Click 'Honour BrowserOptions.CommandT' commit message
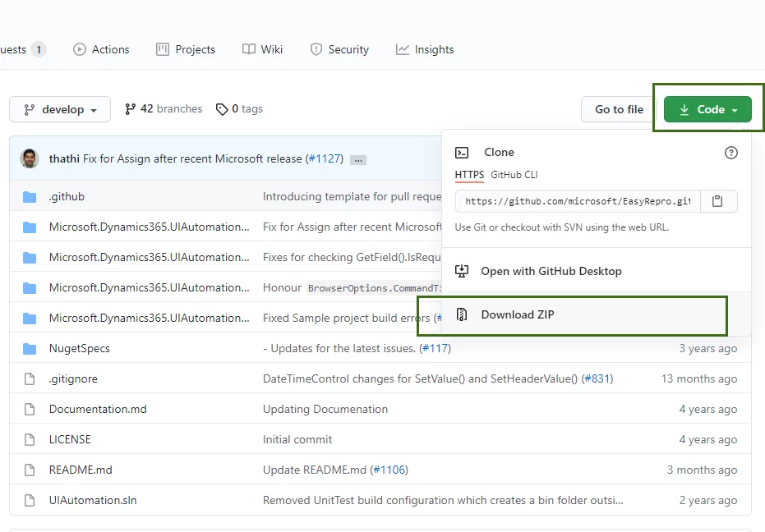 (x=353, y=287)
